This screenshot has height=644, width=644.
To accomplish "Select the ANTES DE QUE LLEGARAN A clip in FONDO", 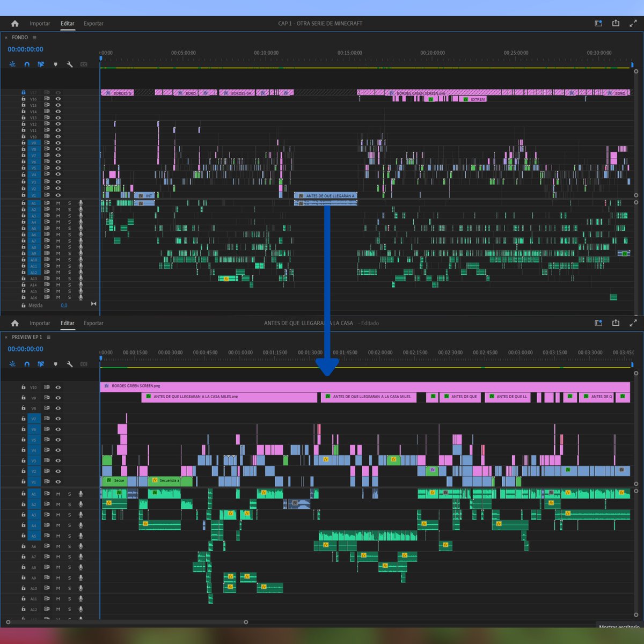I will (326, 196).
